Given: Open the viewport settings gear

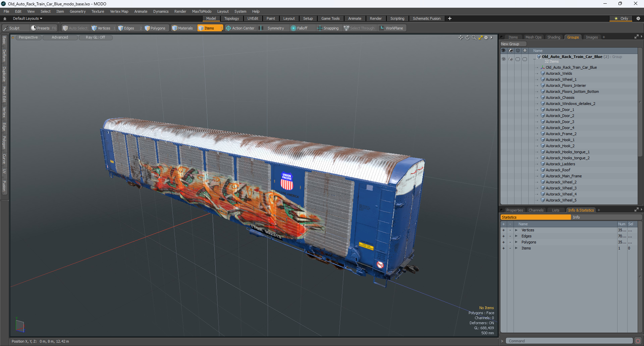Looking at the screenshot, I should point(486,38).
